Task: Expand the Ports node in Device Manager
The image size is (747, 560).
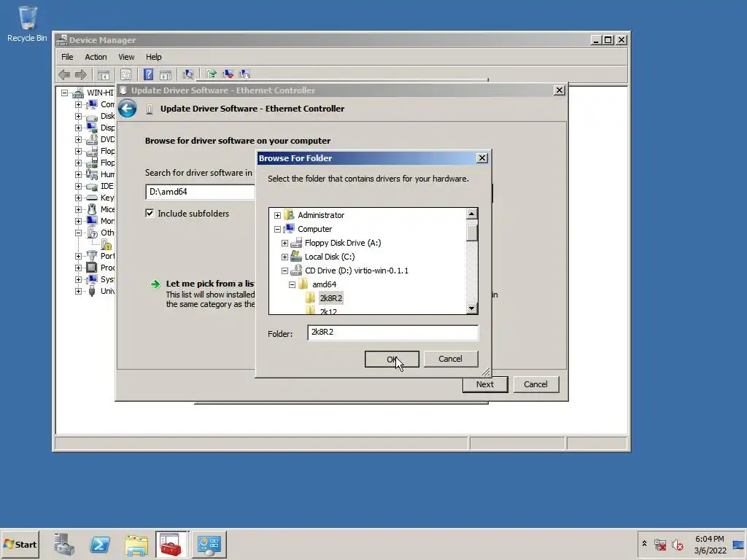Action: point(78,256)
